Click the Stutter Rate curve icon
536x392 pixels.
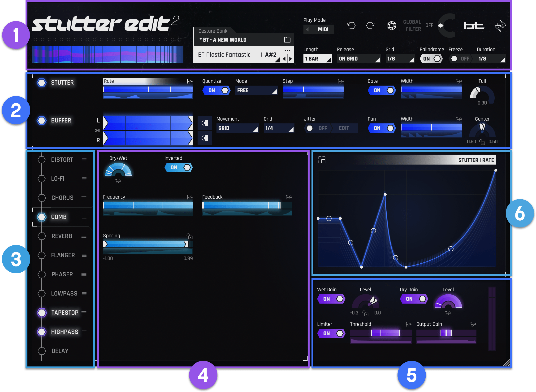pyautogui.click(x=189, y=81)
